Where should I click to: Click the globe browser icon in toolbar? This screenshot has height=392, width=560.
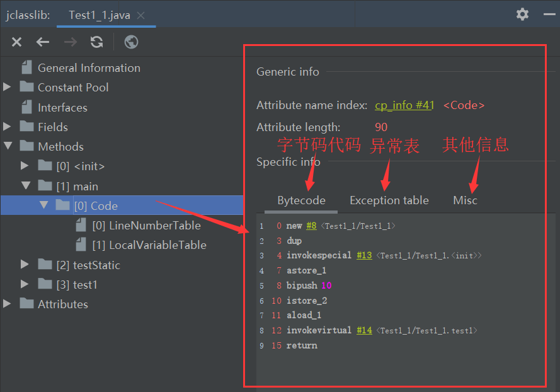tap(131, 42)
